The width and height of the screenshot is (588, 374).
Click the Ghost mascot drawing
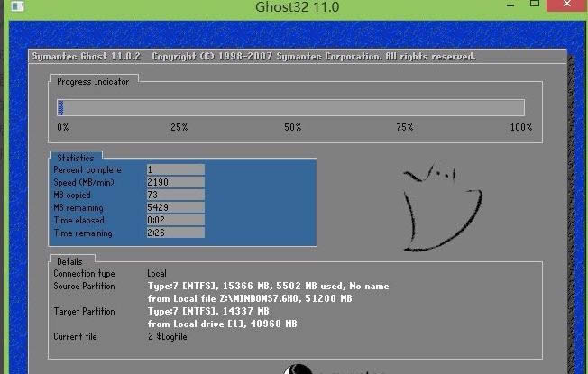pyautogui.click(x=443, y=208)
